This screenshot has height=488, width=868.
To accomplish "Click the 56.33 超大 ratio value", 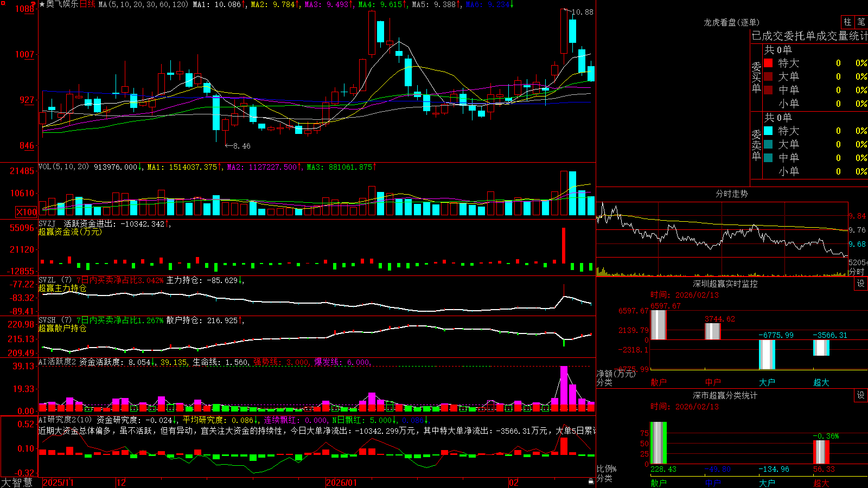I will [824, 469].
